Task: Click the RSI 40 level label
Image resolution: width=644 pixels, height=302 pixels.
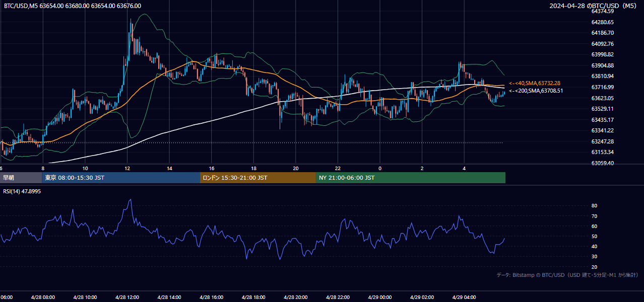Action: 595,246
